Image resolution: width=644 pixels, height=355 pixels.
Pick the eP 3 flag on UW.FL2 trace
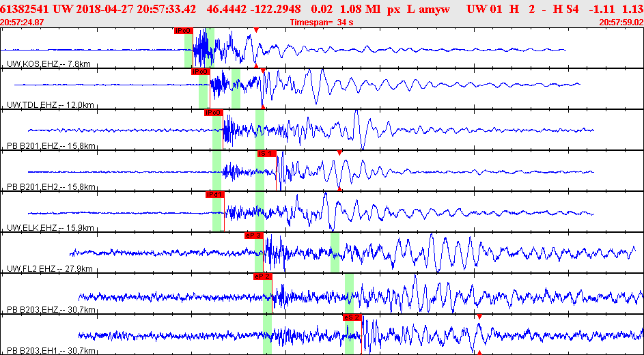[x=254, y=236]
